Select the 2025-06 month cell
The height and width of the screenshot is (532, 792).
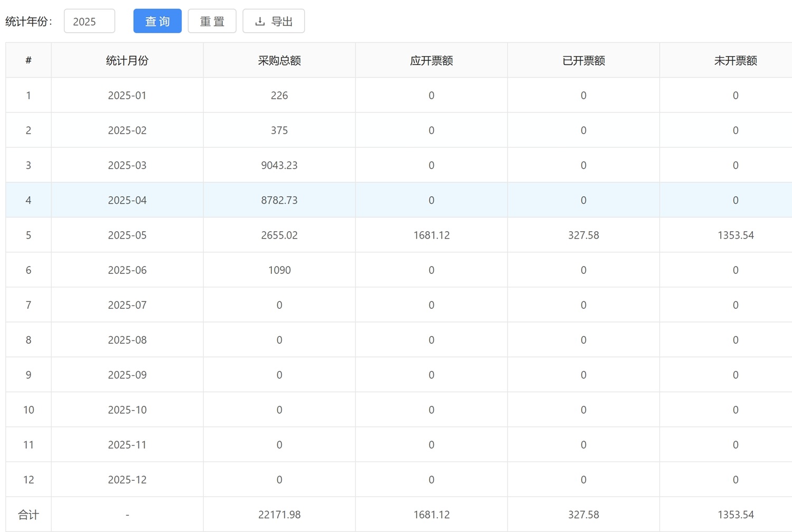127,270
